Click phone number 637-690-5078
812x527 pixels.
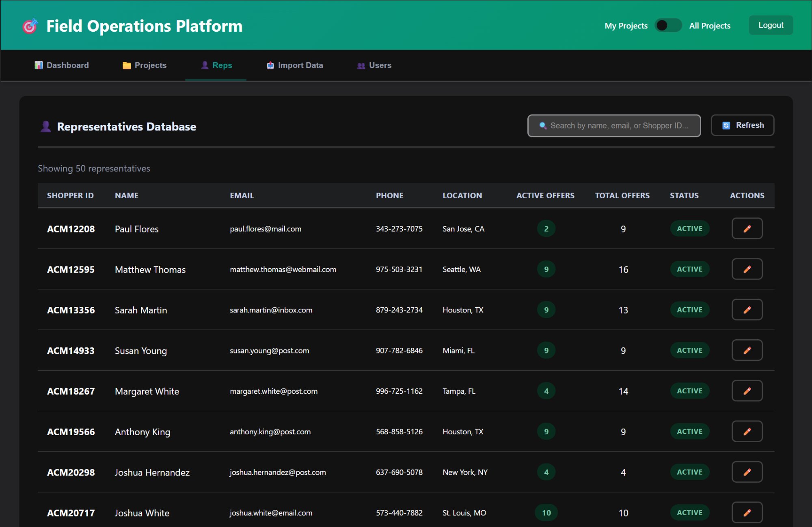pos(399,472)
